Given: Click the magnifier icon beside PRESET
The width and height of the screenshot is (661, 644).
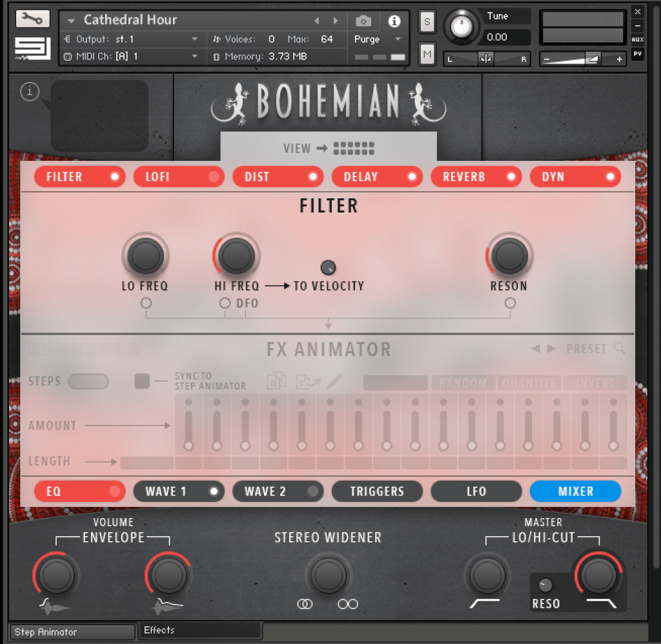Looking at the screenshot, I should [x=620, y=349].
